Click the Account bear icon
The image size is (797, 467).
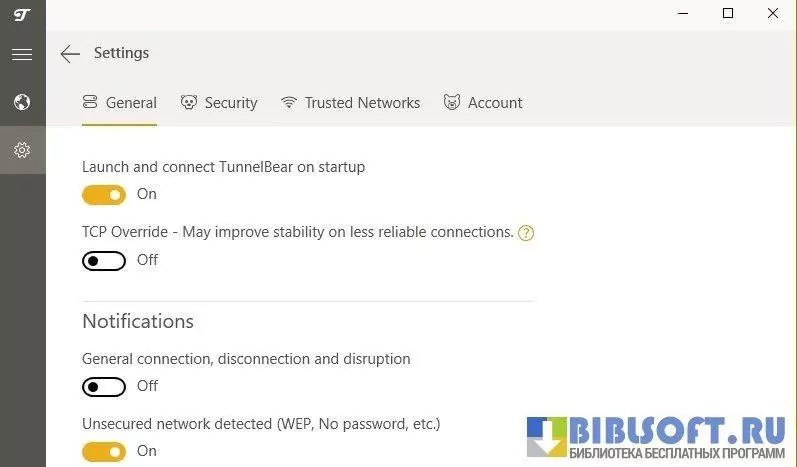click(x=452, y=102)
